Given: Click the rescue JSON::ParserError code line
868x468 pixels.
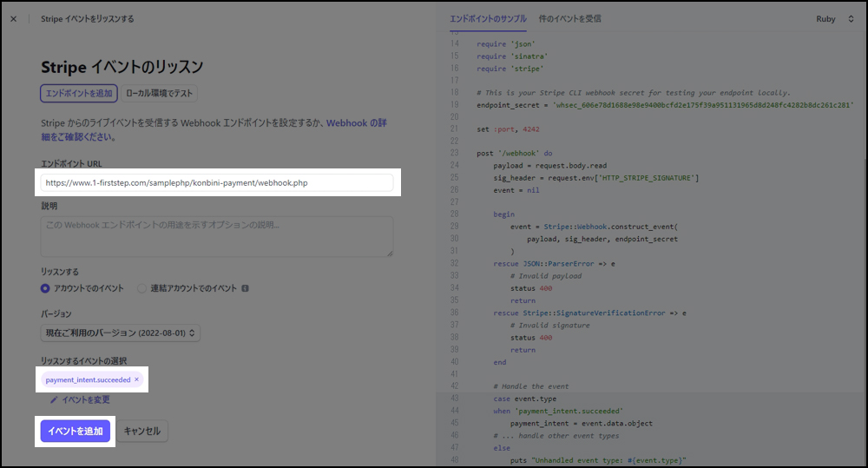Looking at the screenshot, I should [x=554, y=264].
